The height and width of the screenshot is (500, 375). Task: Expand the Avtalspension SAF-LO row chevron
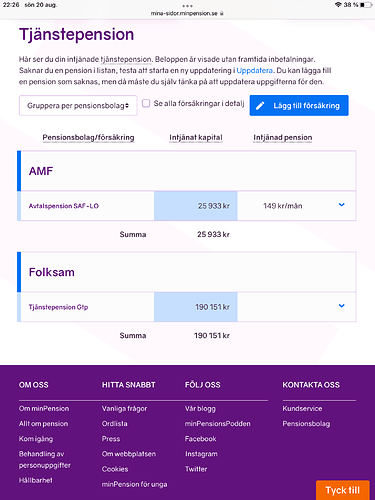(341, 205)
